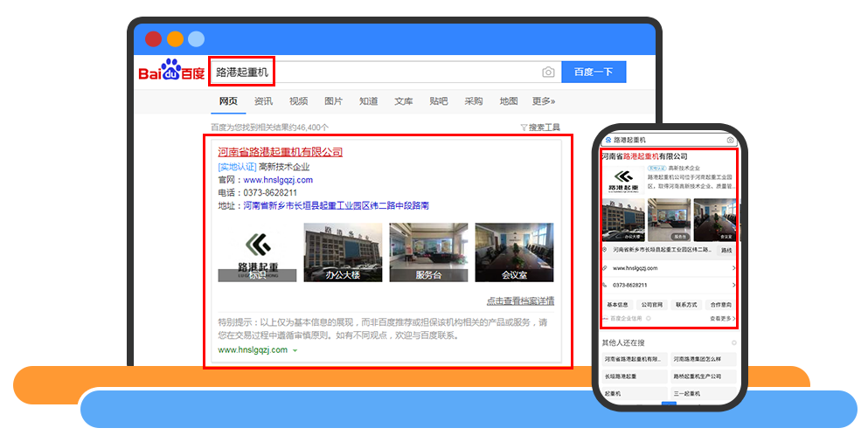The height and width of the screenshot is (442, 868).
Task: Tap the 联系方式 button on phone
Action: pos(686,305)
